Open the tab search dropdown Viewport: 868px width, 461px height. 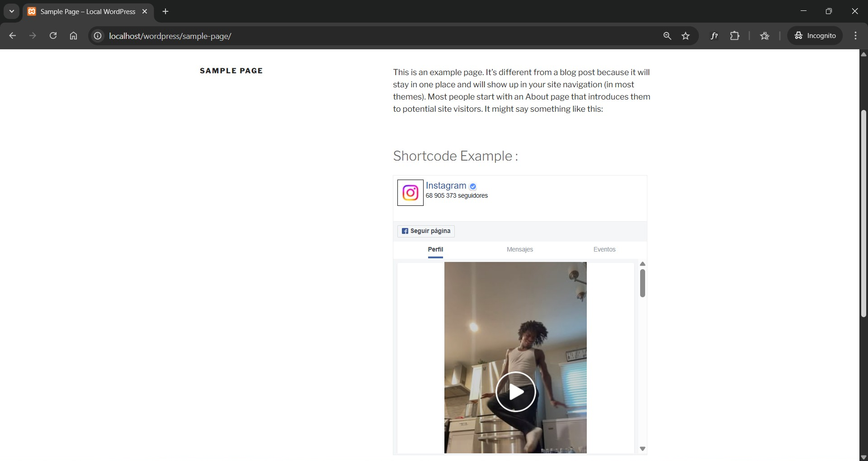coord(11,11)
